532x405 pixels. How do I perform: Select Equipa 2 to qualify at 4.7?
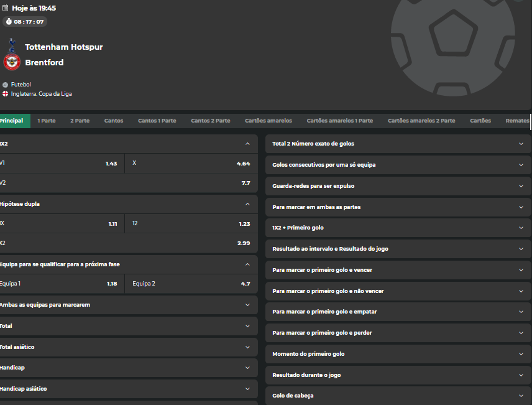point(191,284)
